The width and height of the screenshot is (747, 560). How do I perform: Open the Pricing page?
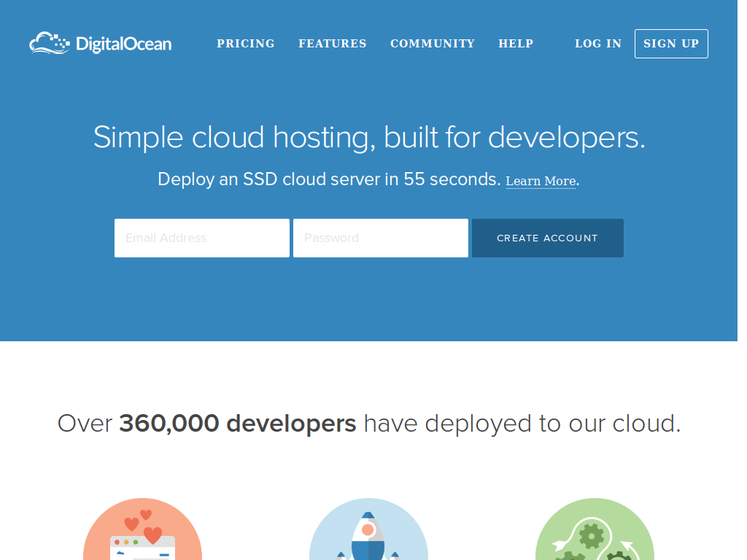click(246, 43)
